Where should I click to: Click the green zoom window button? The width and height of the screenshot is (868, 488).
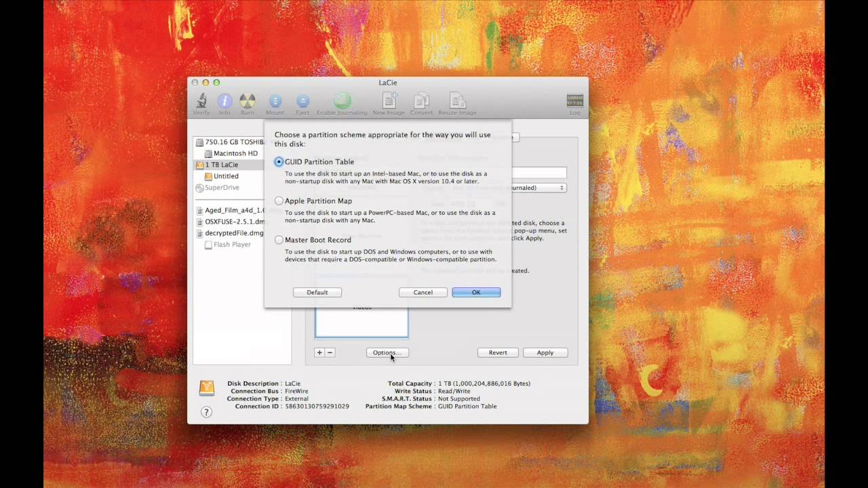point(216,83)
